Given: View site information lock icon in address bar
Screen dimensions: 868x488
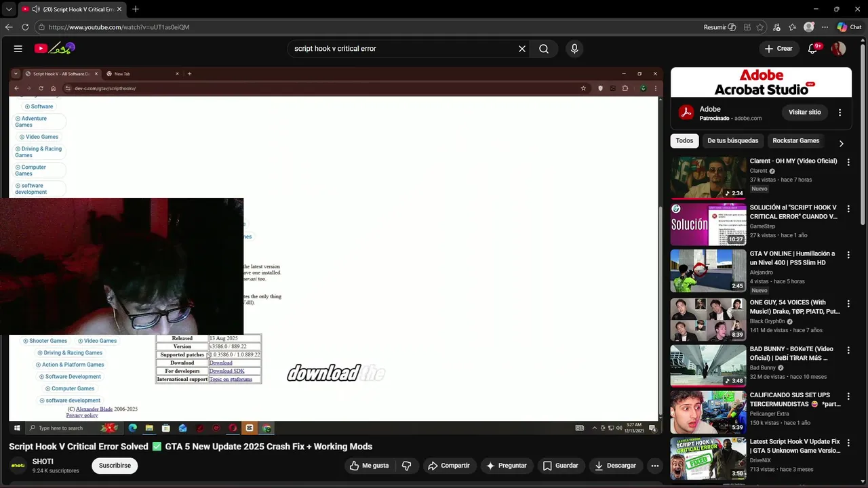Looking at the screenshot, I should pyautogui.click(x=41, y=27).
